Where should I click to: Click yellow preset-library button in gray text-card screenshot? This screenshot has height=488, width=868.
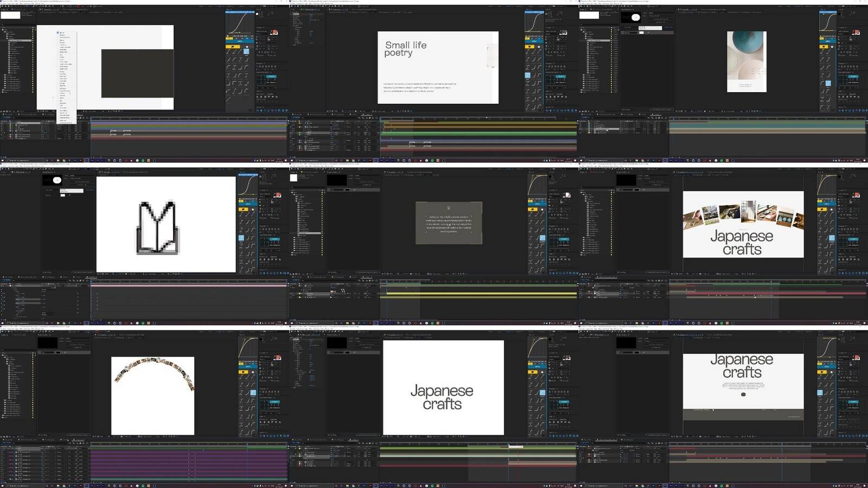pos(533,209)
